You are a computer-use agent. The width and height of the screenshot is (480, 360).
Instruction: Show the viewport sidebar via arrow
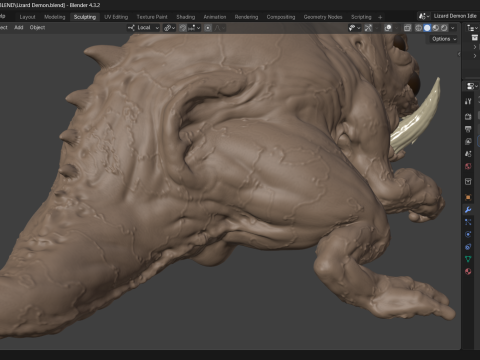click(x=459, y=54)
